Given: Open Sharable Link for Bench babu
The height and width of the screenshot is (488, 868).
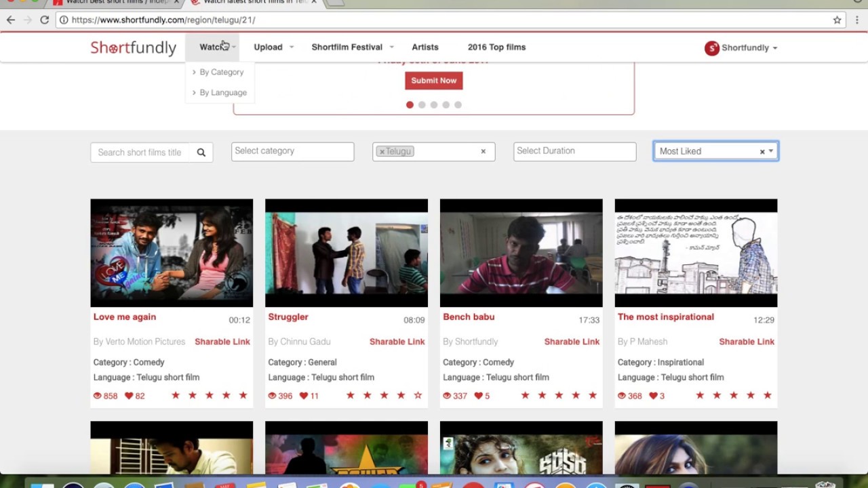Looking at the screenshot, I should 572,342.
